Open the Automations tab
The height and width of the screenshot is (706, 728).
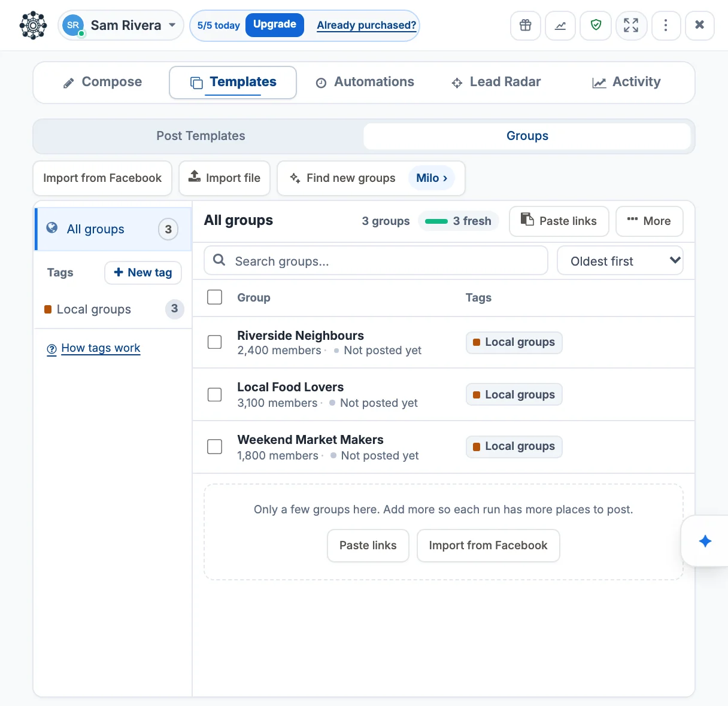(365, 82)
